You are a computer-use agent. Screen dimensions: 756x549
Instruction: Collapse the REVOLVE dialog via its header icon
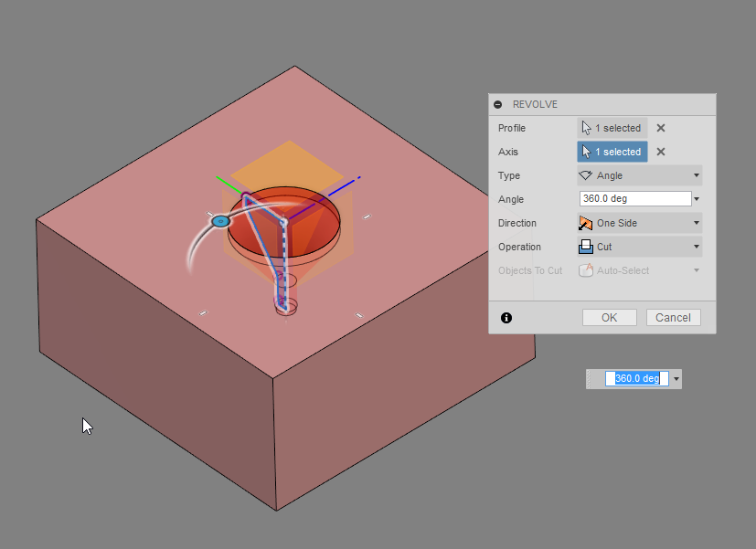click(x=496, y=104)
